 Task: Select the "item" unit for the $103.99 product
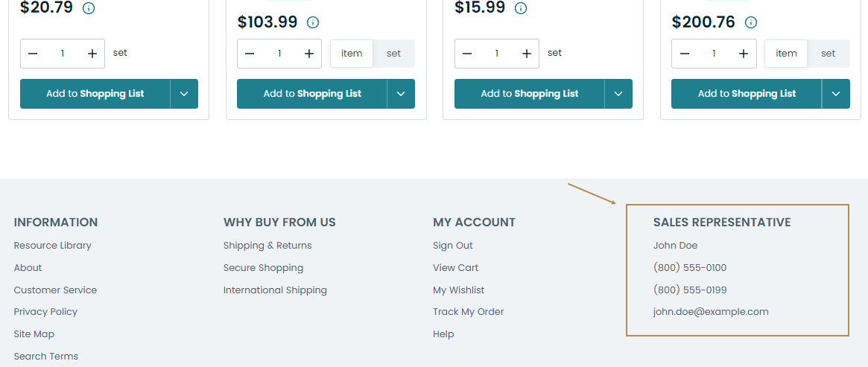pyautogui.click(x=352, y=54)
